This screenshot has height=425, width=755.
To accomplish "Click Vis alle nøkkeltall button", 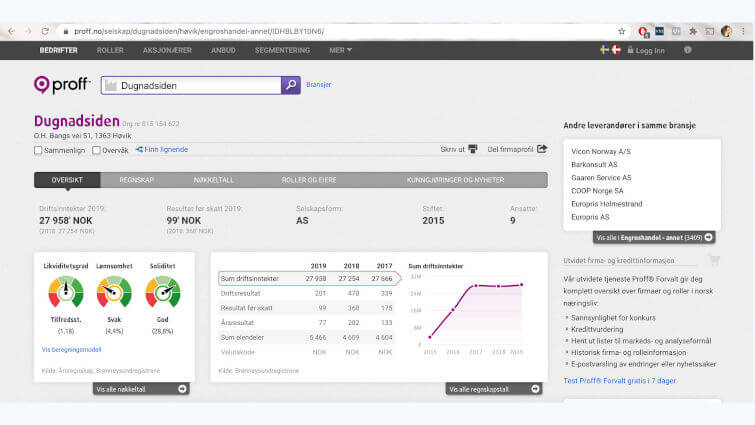I will coord(141,389).
